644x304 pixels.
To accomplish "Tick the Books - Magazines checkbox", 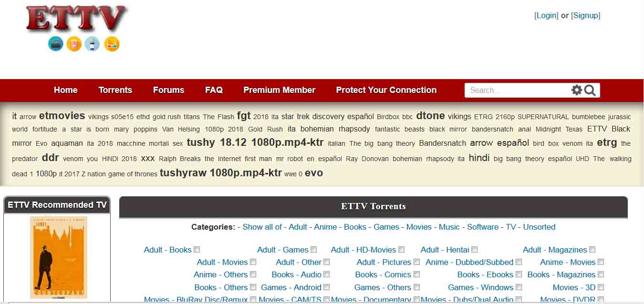I will (x=601, y=274).
